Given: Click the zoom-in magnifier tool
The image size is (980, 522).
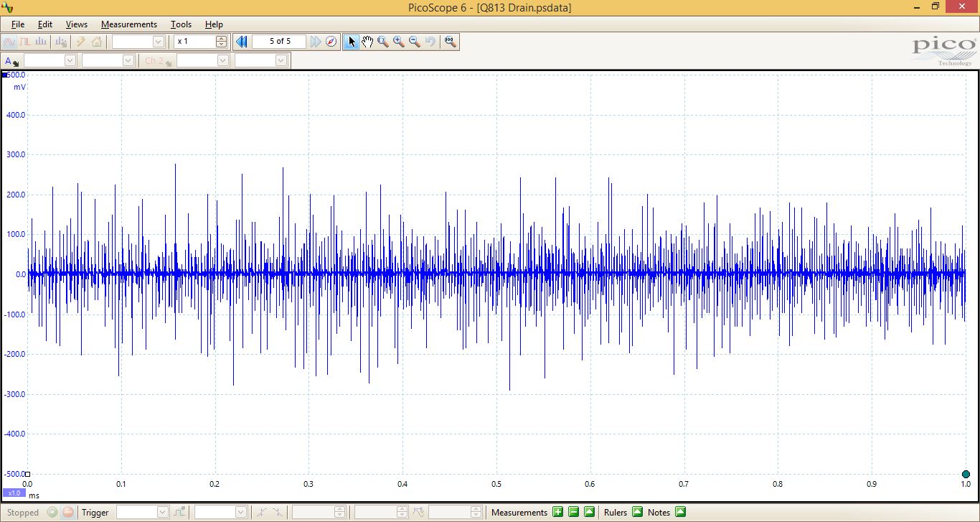Looking at the screenshot, I should [399, 42].
